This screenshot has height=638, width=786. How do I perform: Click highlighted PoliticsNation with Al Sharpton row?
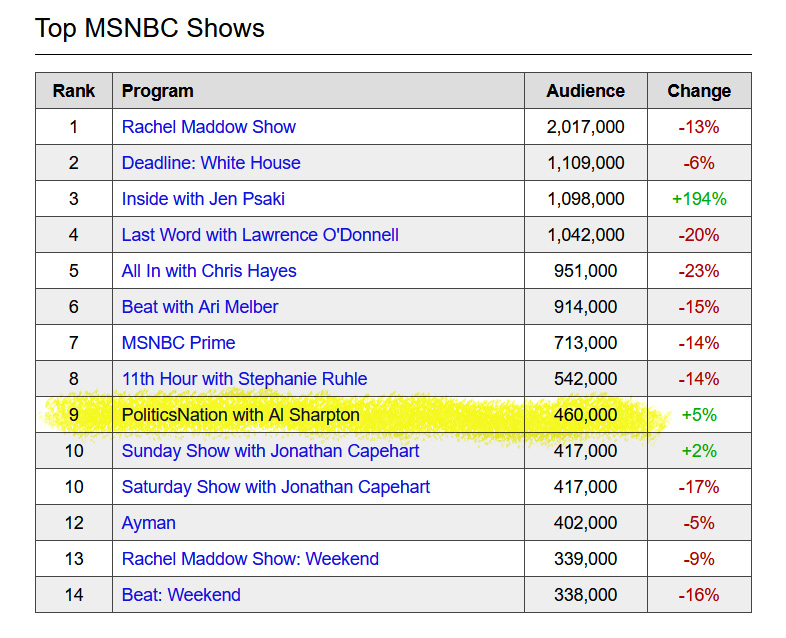point(240,415)
